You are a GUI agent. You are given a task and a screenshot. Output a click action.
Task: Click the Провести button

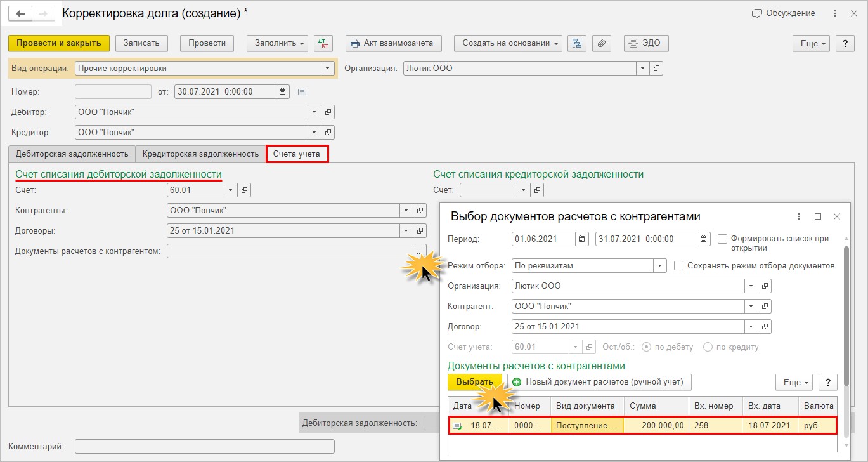point(207,43)
